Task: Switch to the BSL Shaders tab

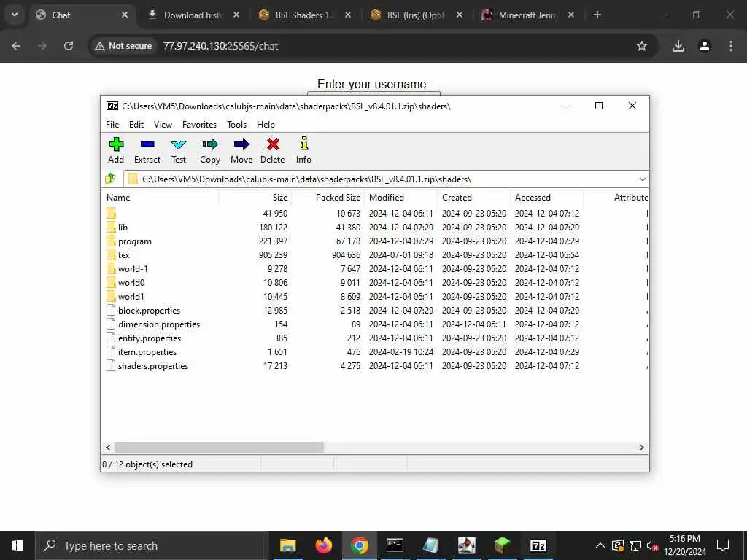Action: (x=305, y=15)
